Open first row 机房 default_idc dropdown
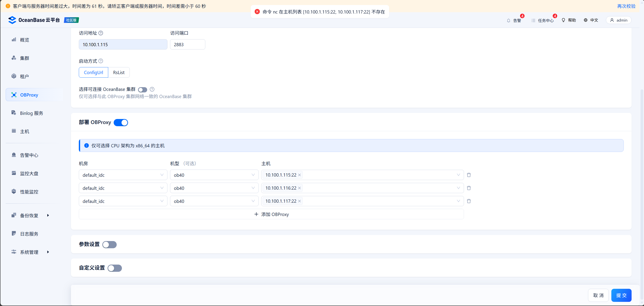The height and width of the screenshot is (306, 644). 123,175
